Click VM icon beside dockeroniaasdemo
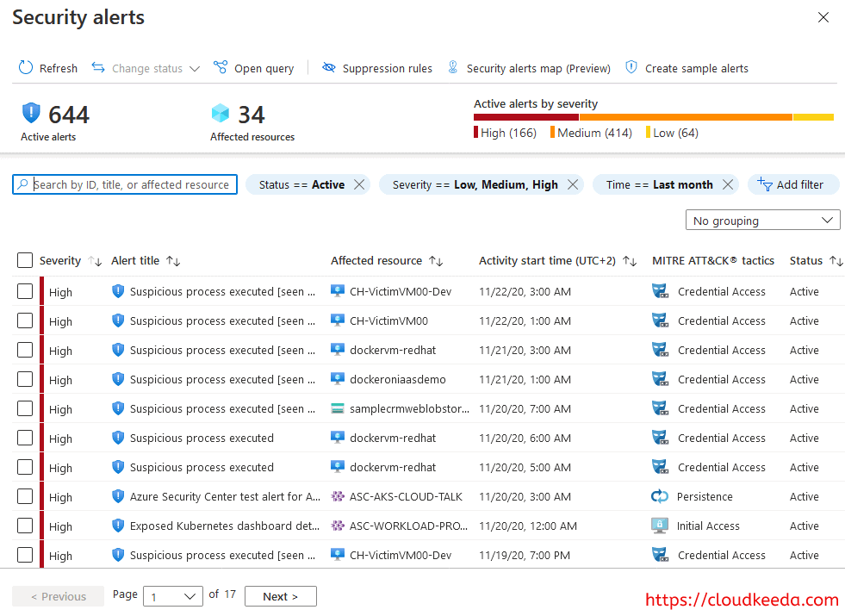Image resolution: width=845 pixels, height=616 pixels. tap(338, 379)
